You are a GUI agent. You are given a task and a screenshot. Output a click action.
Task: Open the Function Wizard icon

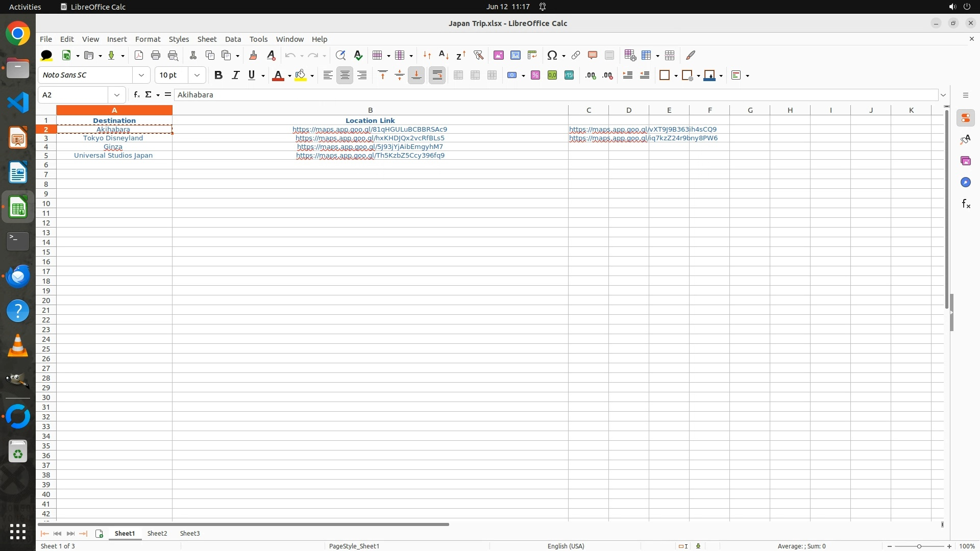[136, 95]
